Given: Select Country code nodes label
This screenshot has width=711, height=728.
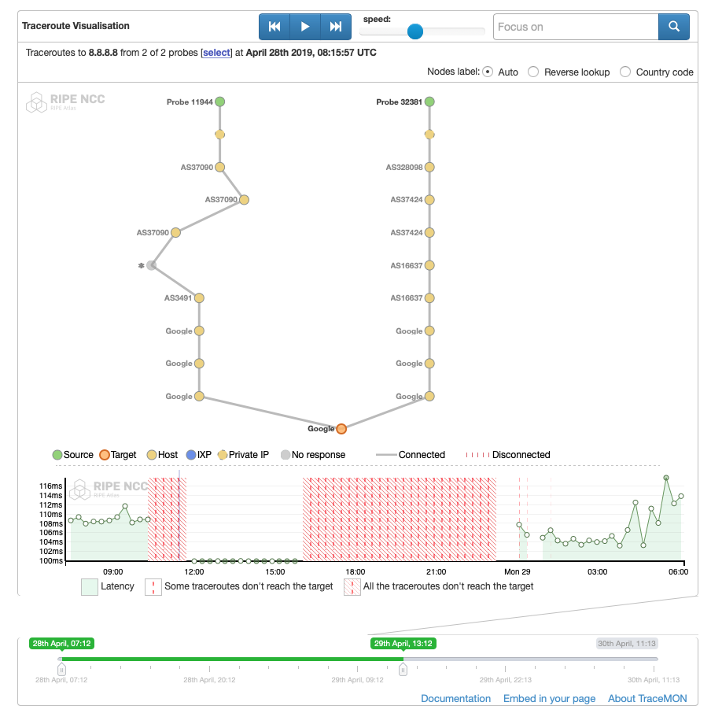Looking at the screenshot, I should [x=625, y=72].
